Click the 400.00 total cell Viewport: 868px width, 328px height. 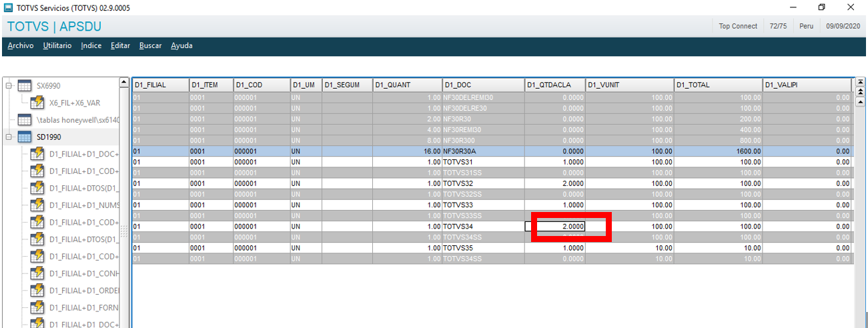718,129
